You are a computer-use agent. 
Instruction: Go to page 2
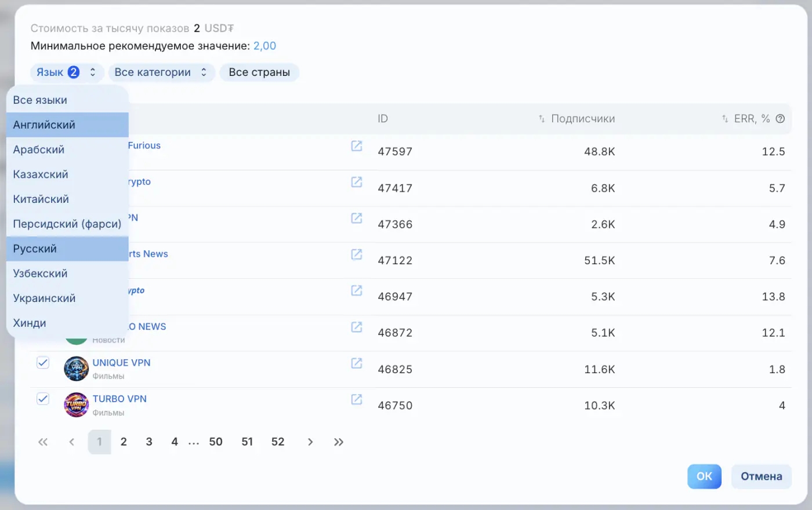pos(124,442)
